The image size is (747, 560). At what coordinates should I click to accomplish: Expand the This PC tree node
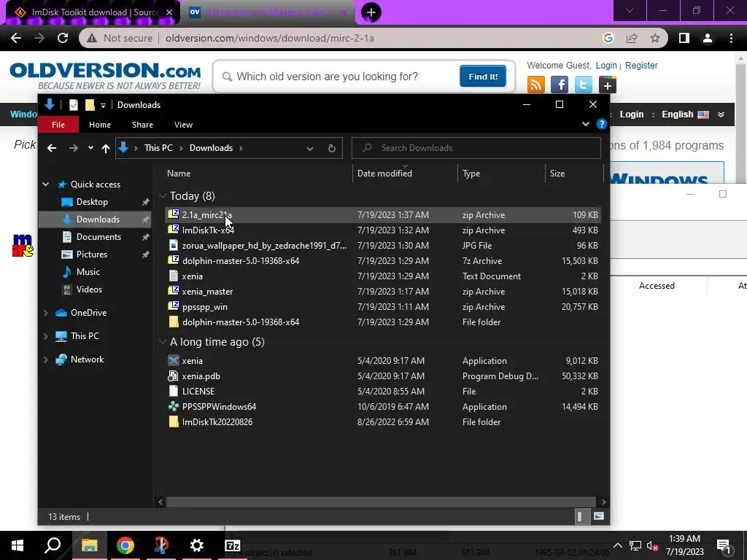46,336
